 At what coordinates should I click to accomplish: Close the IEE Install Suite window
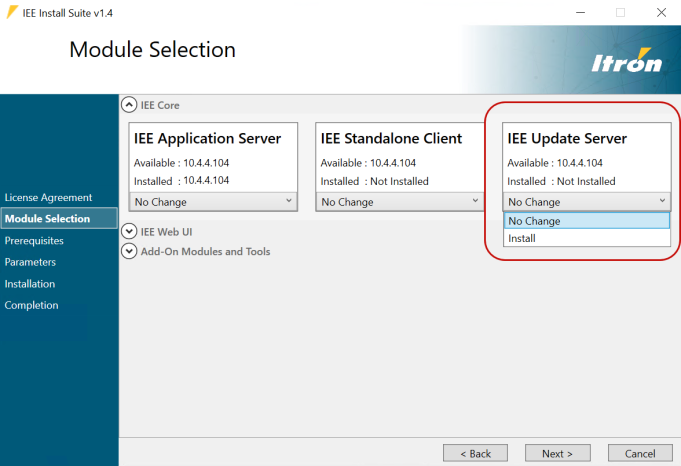(x=661, y=13)
